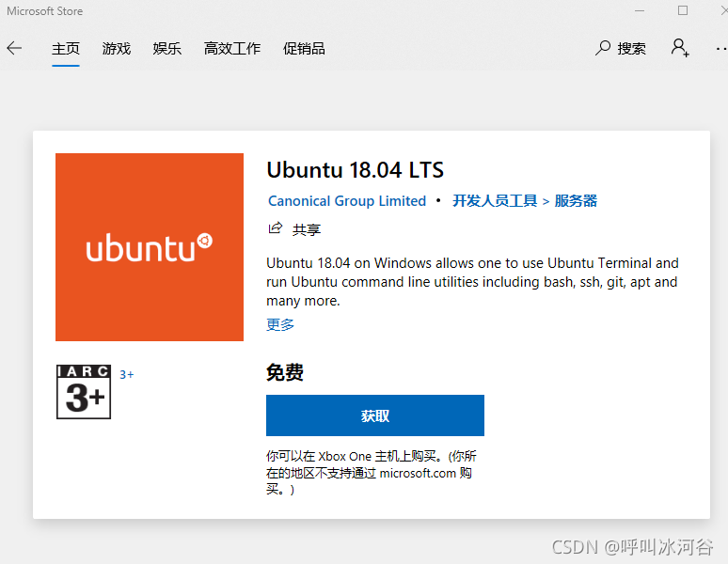Click the Ubuntu orange app logo
Viewport: 728px width, 564px height.
[x=150, y=247]
